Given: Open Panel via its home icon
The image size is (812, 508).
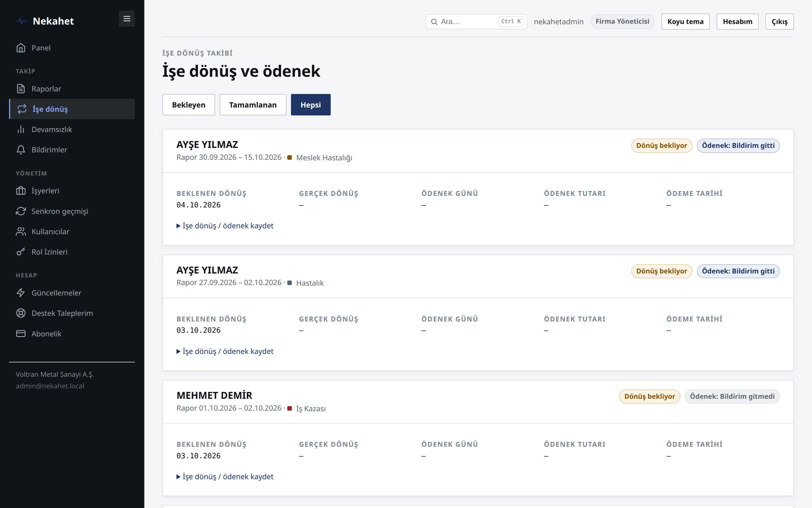Looking at the screenshot, I should coord(21,48).
